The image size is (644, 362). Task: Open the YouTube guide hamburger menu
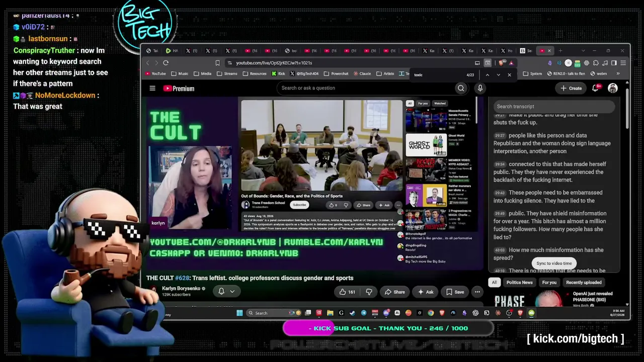pyautogui.click(x=152, y=88)
